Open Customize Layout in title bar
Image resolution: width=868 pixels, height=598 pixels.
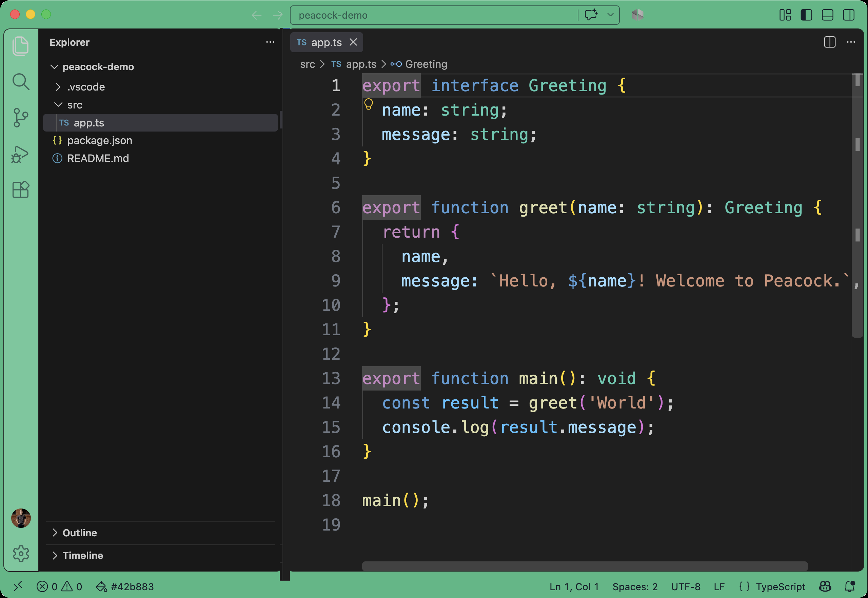tap(785, 15)
